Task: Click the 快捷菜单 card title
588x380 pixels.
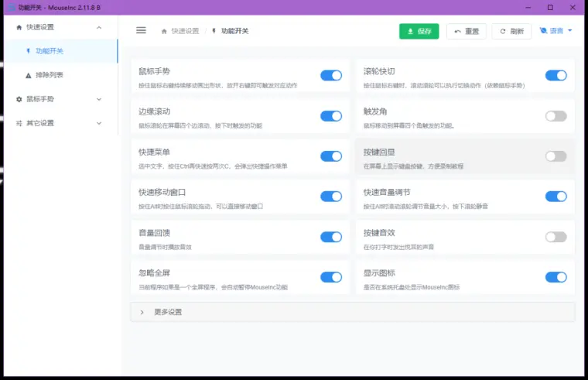Action: tap(154, 152)
